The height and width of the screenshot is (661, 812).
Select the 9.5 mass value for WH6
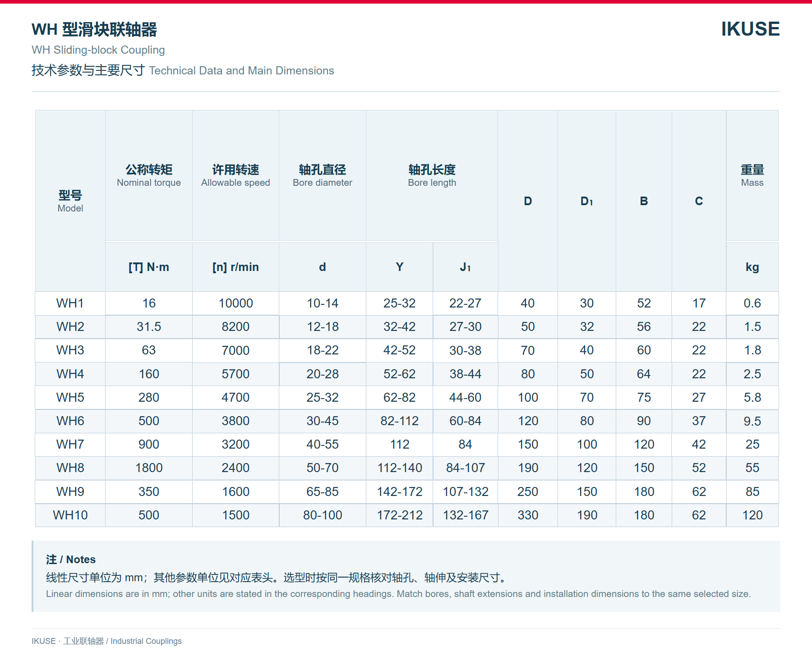(752, 421)
